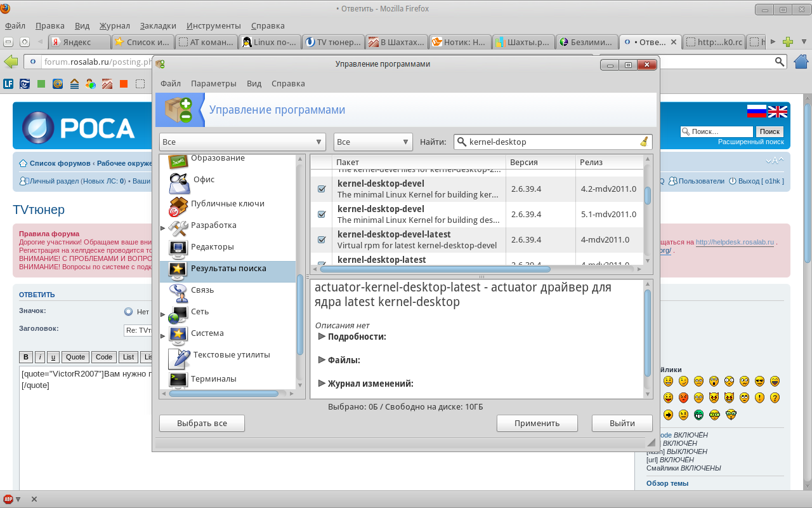812x508 pixels.
Task: Clear search with the broom icon
Action: 643,142
